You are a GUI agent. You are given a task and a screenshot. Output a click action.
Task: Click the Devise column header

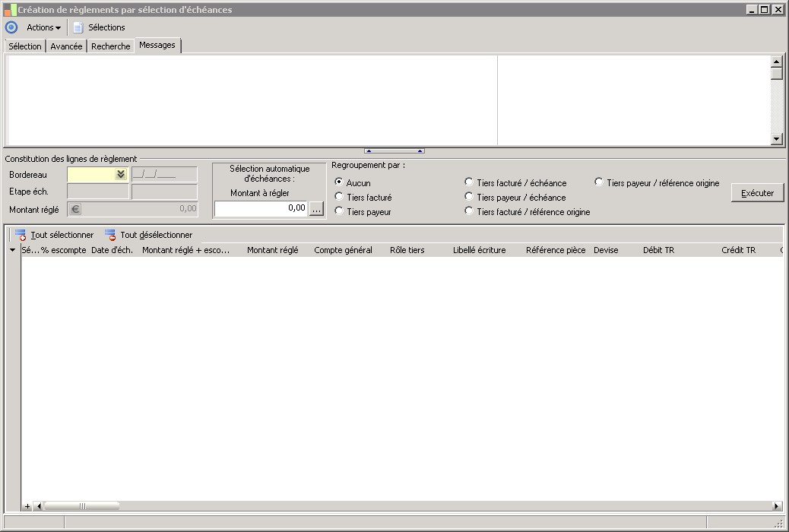tap(605, 249)
